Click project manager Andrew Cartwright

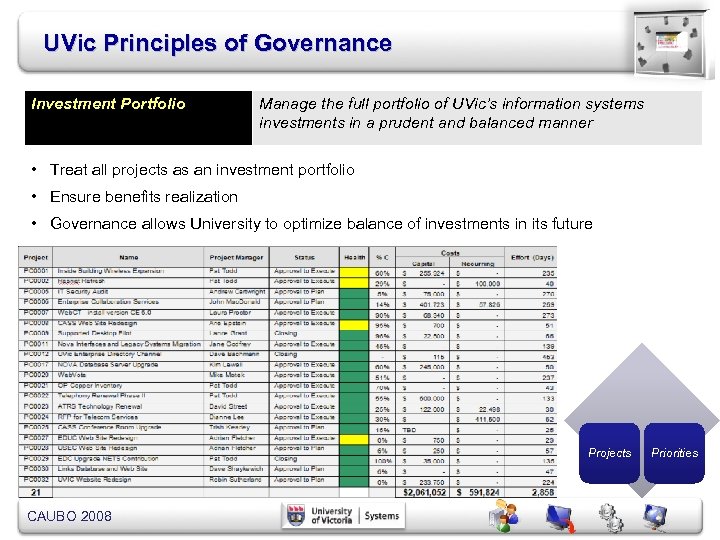click(237, 292)
